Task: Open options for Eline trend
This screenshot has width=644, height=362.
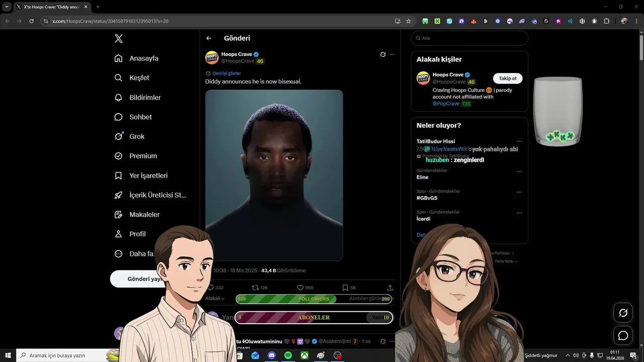Action: [519, 171]
